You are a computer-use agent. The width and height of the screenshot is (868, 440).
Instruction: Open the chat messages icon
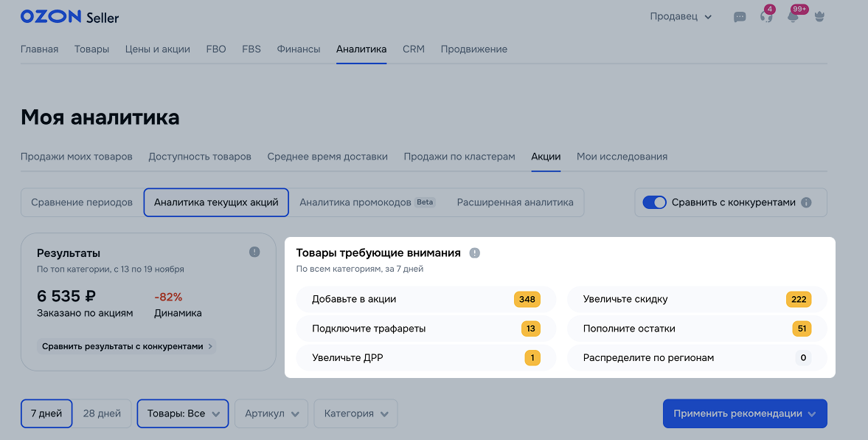(x=740, y=17)
